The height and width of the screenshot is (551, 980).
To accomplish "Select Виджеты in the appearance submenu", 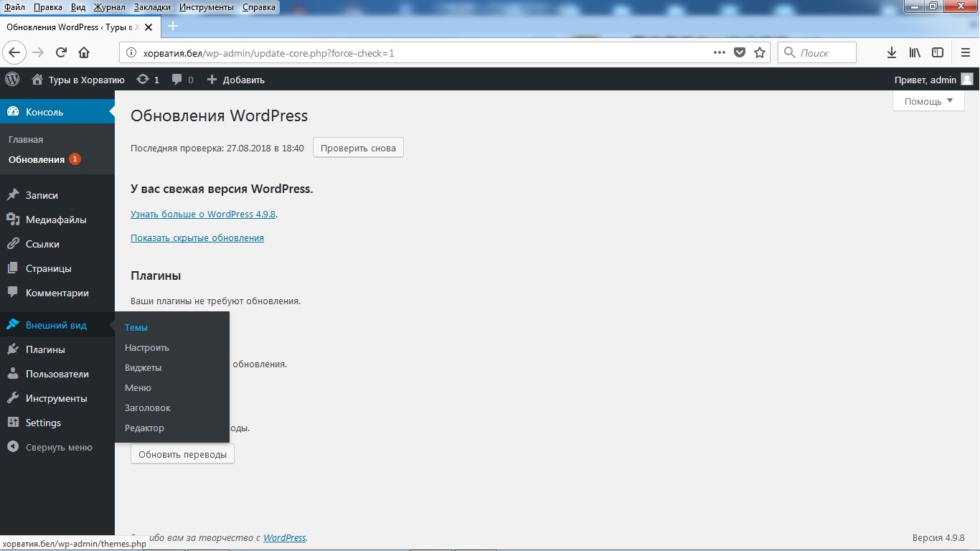I will pyautogui.click(x=143, y=367).
